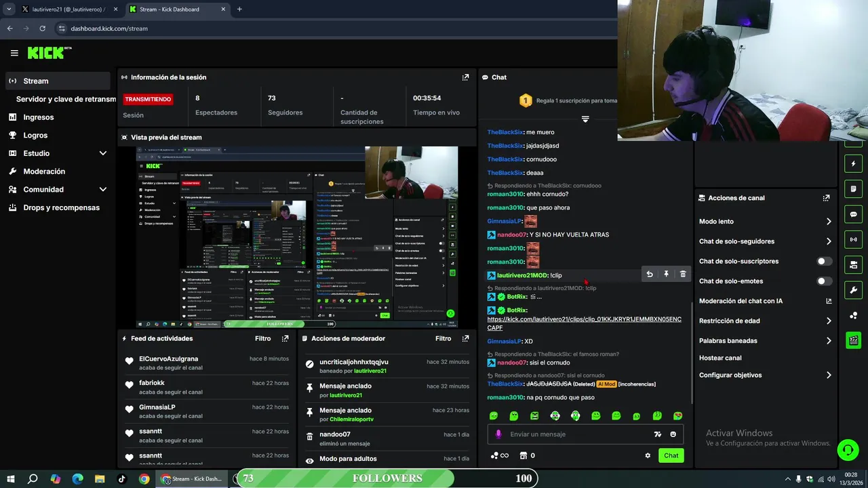Click Hostear canal
868x488 pixels.
(720, 358)
